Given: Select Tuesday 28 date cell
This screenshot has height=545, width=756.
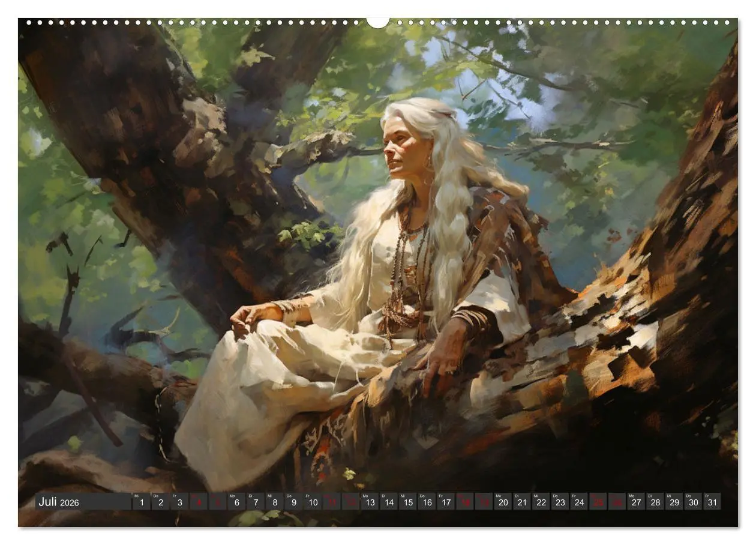Looking at the screenshot, I should [x=655, y=502].
